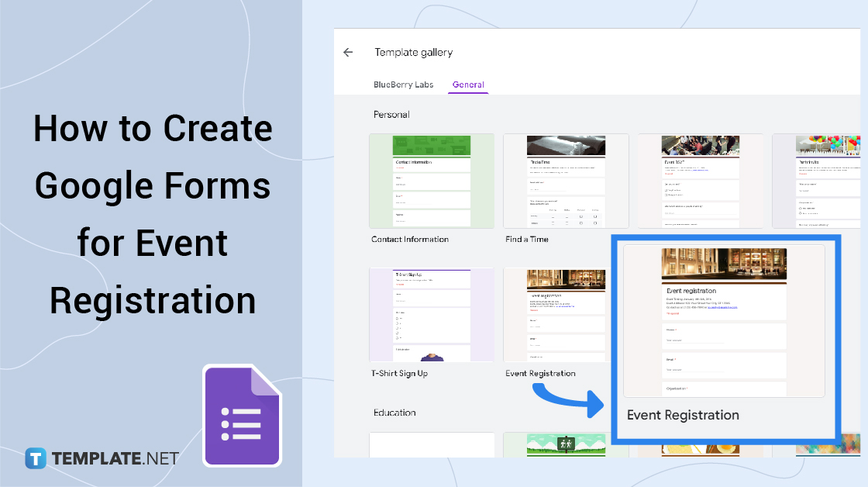
Task: Check a checkbox in the Event RSVP preview
Action: pyautogui.click(x=666, y=191)
